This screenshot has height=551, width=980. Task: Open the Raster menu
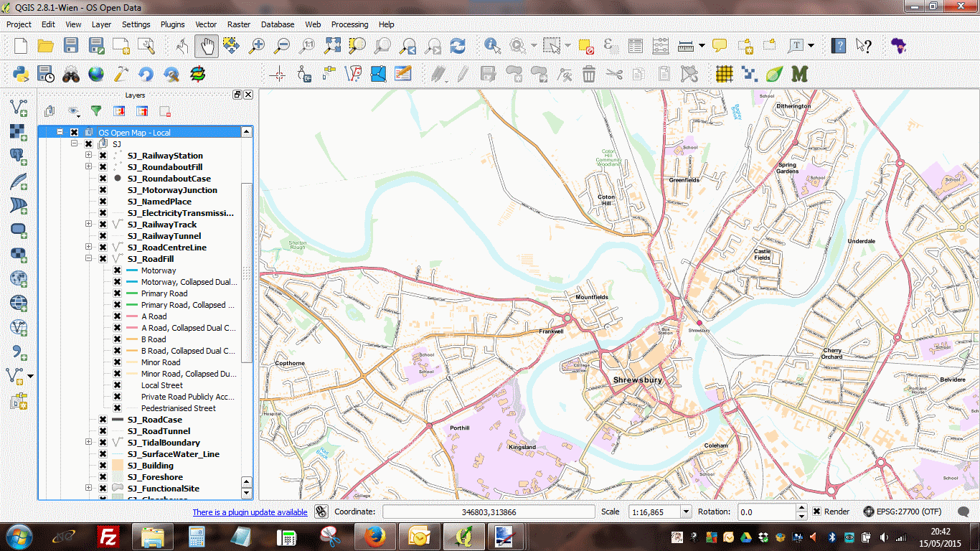(x=239, y=24)
